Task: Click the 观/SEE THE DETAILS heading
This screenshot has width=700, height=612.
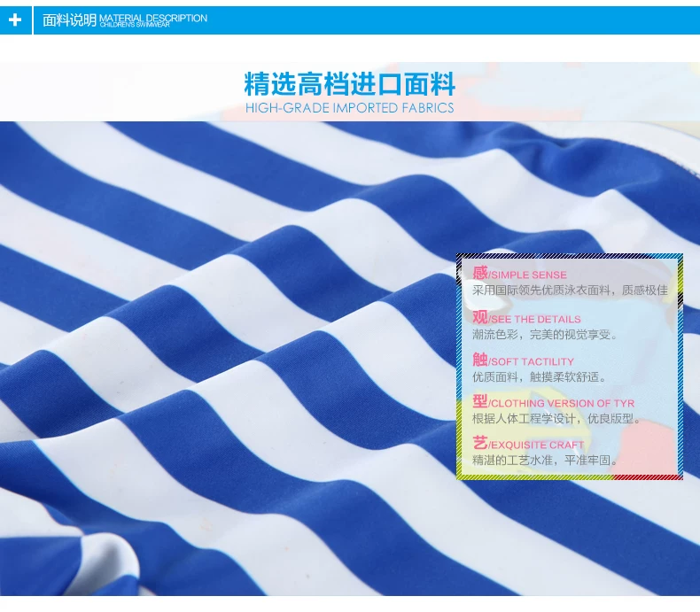Action: (x=527, y=318)
